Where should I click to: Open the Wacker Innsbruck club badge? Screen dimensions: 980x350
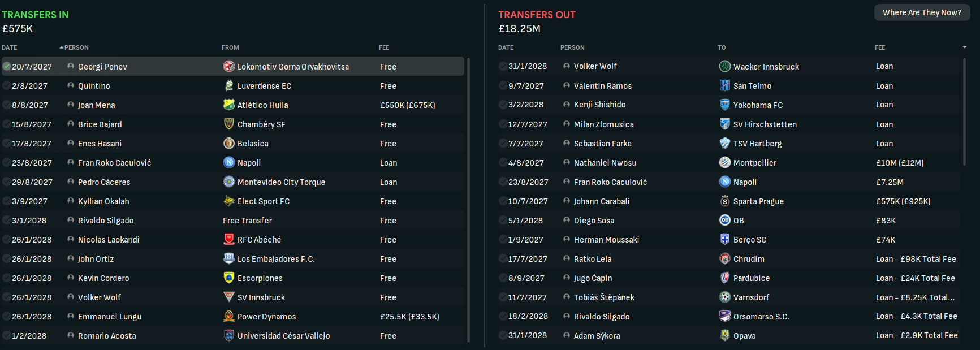(725, 67)
